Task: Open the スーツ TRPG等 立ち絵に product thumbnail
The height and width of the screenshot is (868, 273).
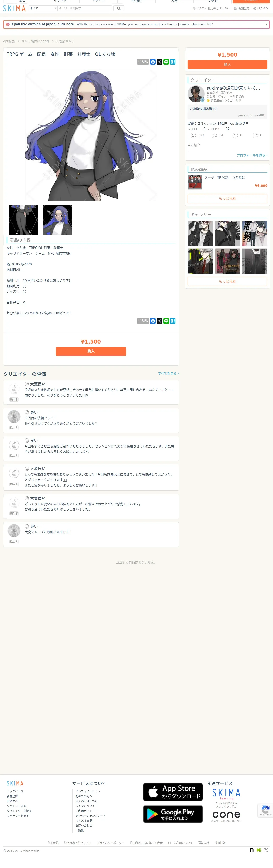Action: point(195,182)
